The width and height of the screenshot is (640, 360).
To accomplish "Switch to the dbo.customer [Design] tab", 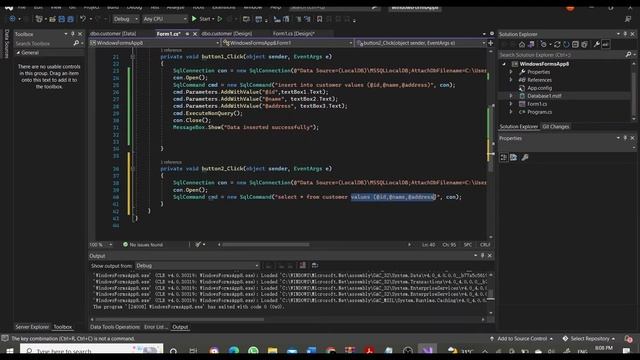I will click(227, 33).
